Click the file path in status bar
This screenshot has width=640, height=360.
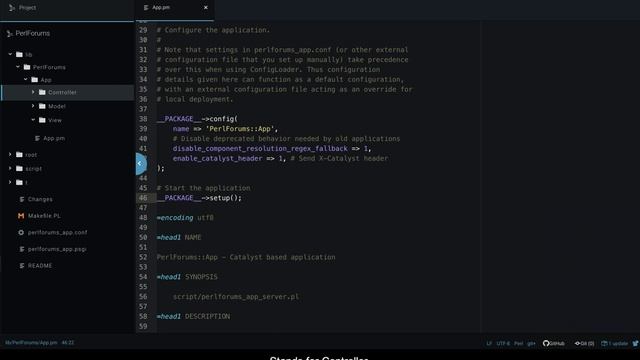(x=31, y=343)
